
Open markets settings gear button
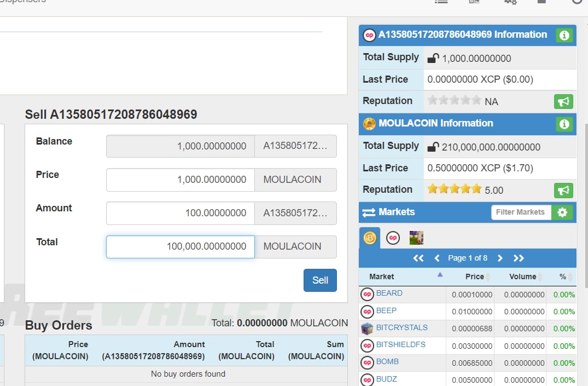click(x=562, y=212)
